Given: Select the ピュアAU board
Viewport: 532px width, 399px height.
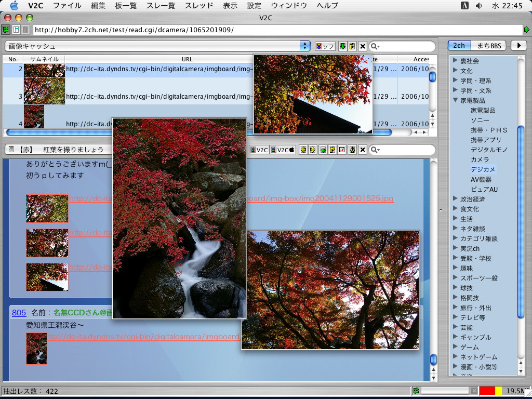Looking at the screenshot, I should pos(484,189).
